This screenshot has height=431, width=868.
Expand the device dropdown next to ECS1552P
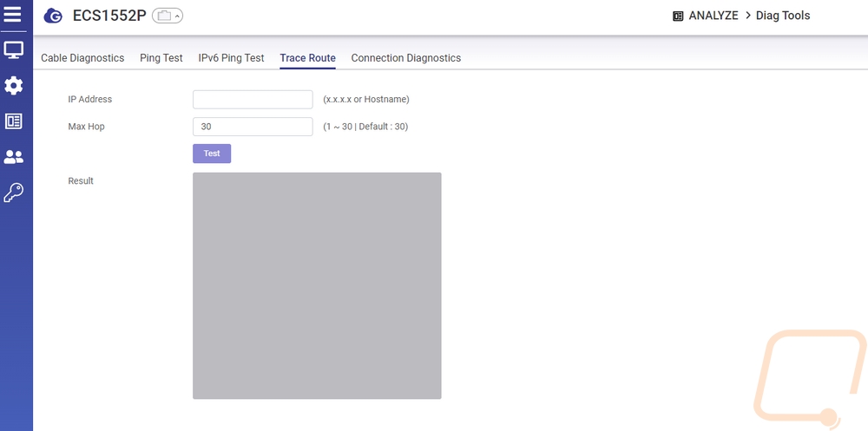pyautogui.click(x=168, y=16)
